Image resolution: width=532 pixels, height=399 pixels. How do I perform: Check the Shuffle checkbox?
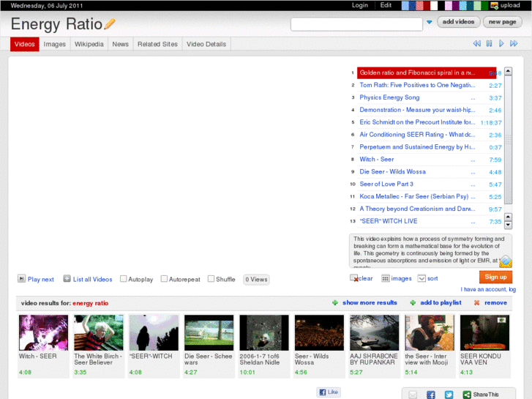(x=211, y=279)
